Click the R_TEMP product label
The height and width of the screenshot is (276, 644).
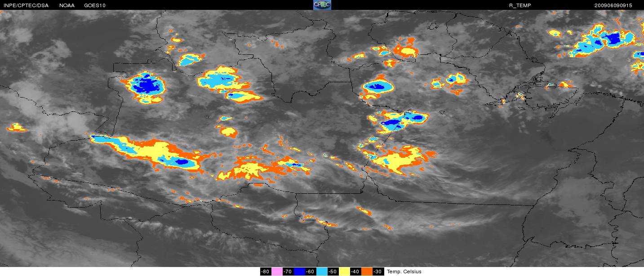coord(520,5)
